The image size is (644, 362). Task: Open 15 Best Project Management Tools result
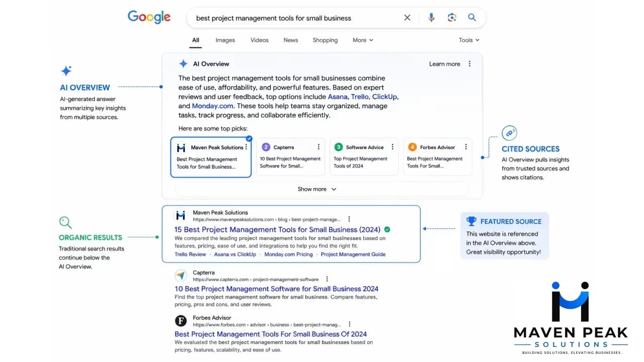(x=277, y=230)
